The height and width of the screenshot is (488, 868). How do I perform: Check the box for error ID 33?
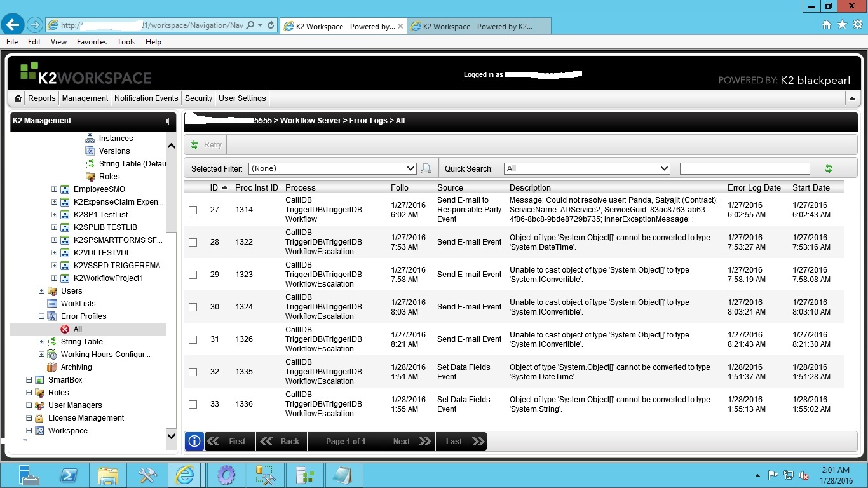tap(193, 404)
